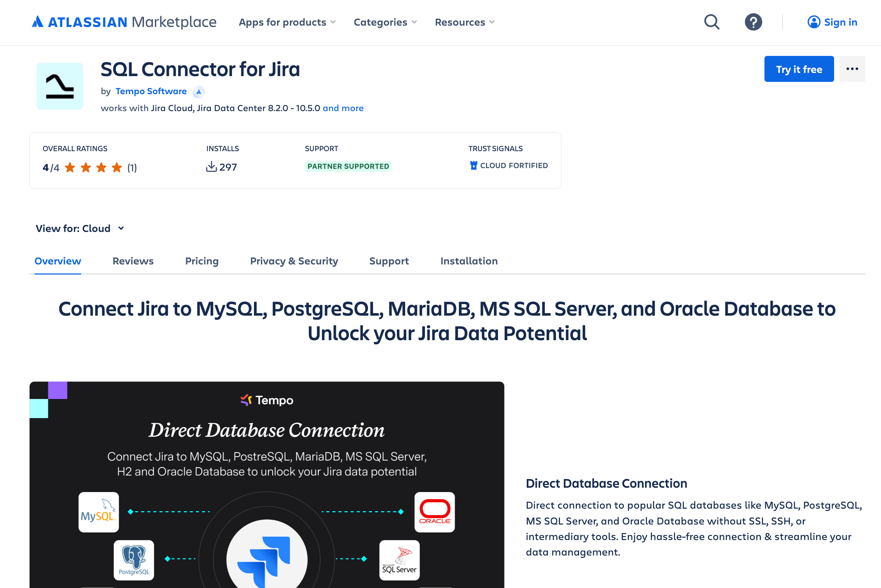Click the Atlassian Marketplace logo

tap(124, 22)
